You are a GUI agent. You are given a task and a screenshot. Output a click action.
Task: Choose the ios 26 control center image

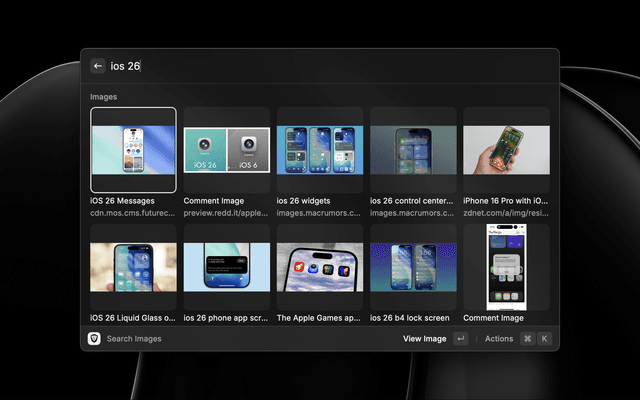[412, 150]
